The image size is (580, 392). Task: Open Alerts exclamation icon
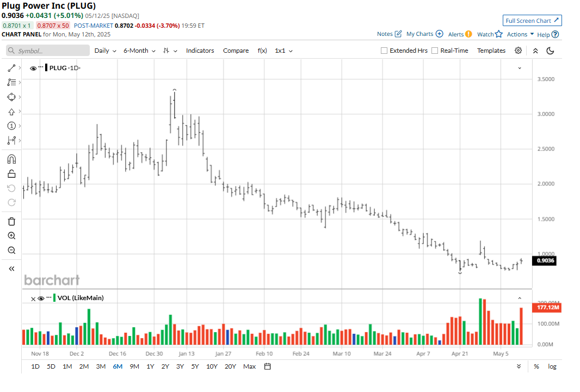(468, 34)
